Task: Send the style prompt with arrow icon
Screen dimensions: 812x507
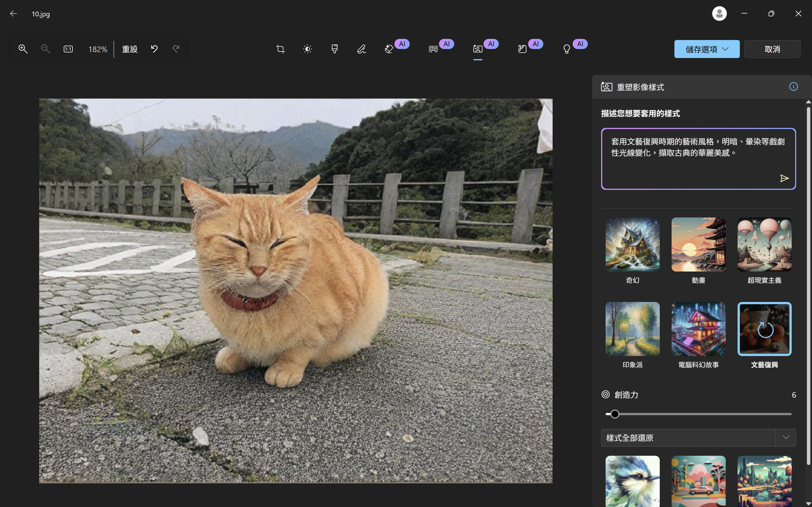Action: pos(784,178)
